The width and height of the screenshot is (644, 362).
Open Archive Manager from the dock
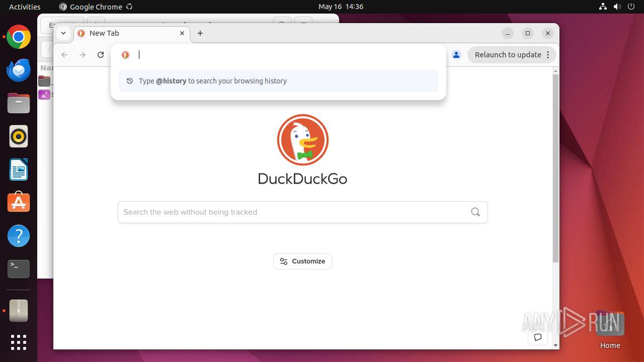click(x=19, y=311)
